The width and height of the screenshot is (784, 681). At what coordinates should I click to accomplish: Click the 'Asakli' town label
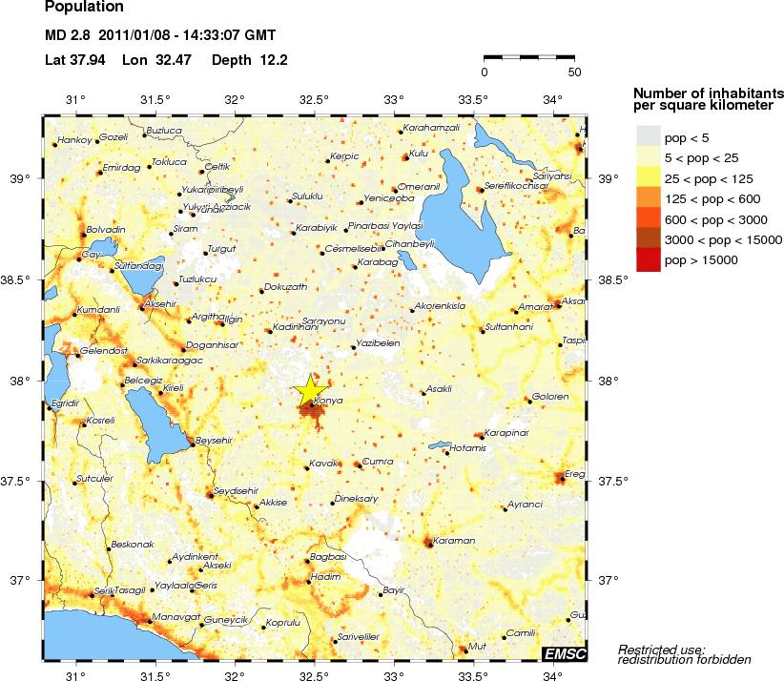coord(439,389)
